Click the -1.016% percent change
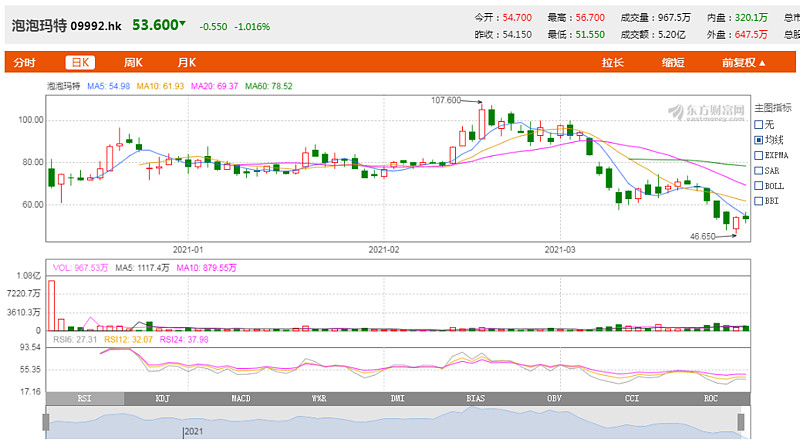Image resolution: width=800 pixels, height=443 pixels. pyautogui.click(x=252, y=27)
